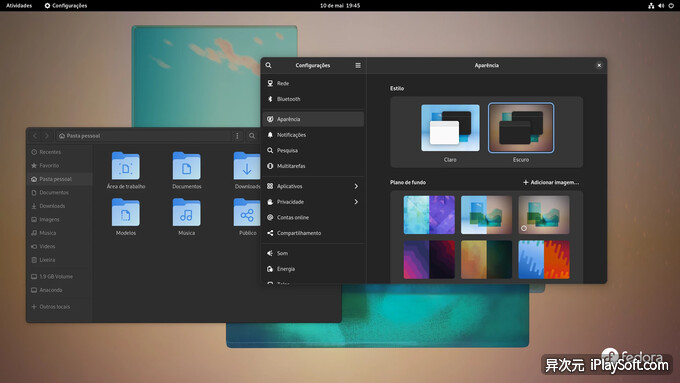
Task: Select Modelos folder icon
Action: coord(126,212)
